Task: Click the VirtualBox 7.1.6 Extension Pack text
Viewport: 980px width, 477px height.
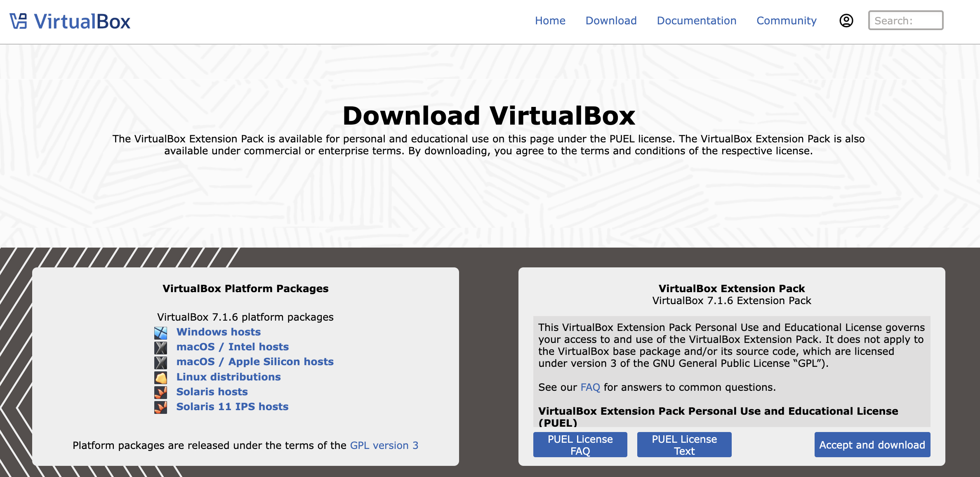Action: [731, 300]
